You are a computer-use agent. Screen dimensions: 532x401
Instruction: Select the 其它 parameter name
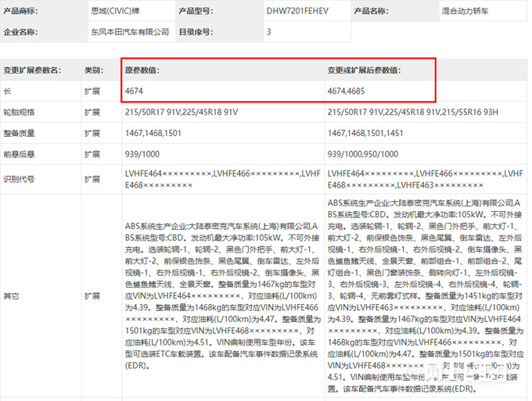pyautogui.click(x=11, y=296)
